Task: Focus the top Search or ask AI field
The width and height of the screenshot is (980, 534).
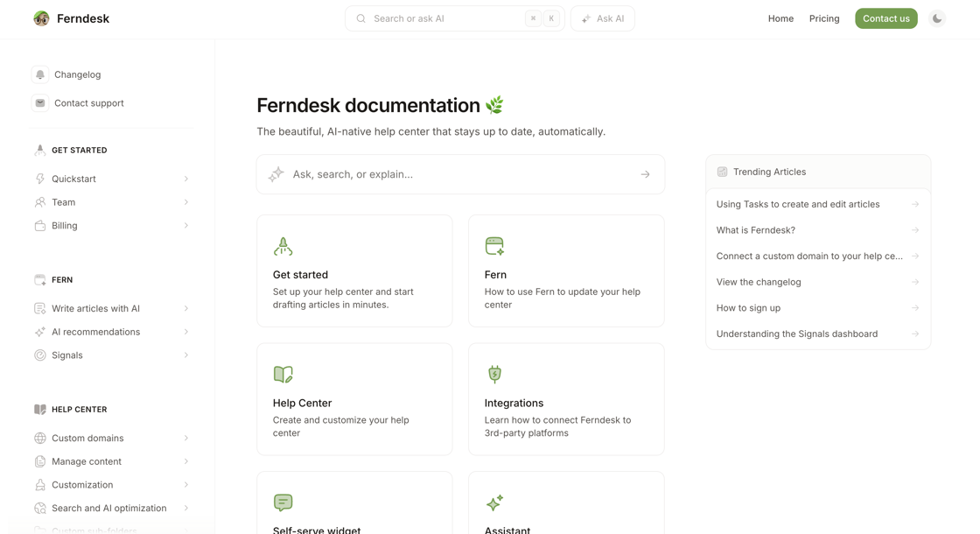Action: point(454,18)
